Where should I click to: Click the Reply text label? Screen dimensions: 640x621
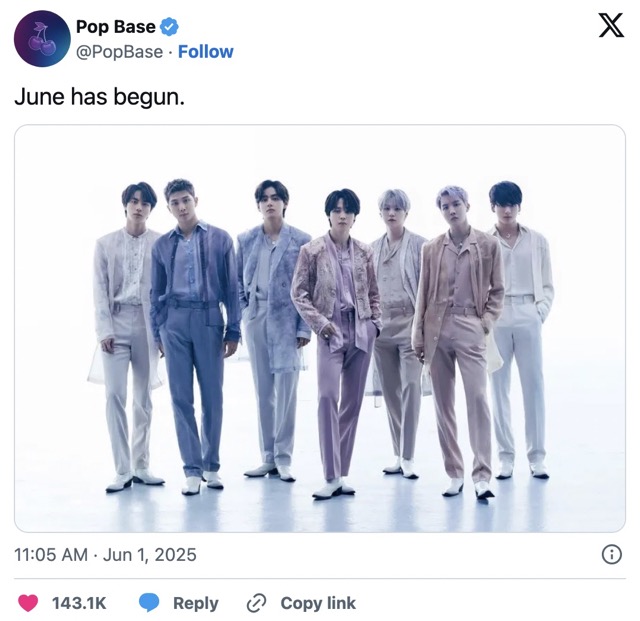pyautogui.click(x=196, y=603)
